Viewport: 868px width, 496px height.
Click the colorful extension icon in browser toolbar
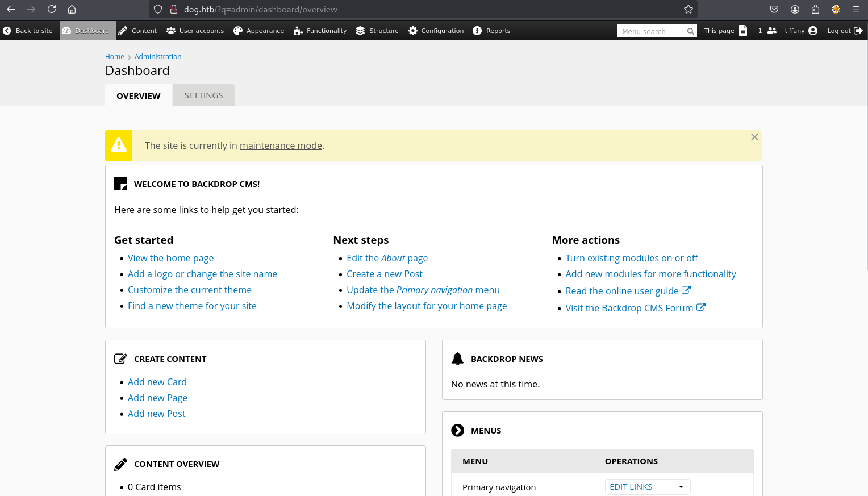(836, 9)
